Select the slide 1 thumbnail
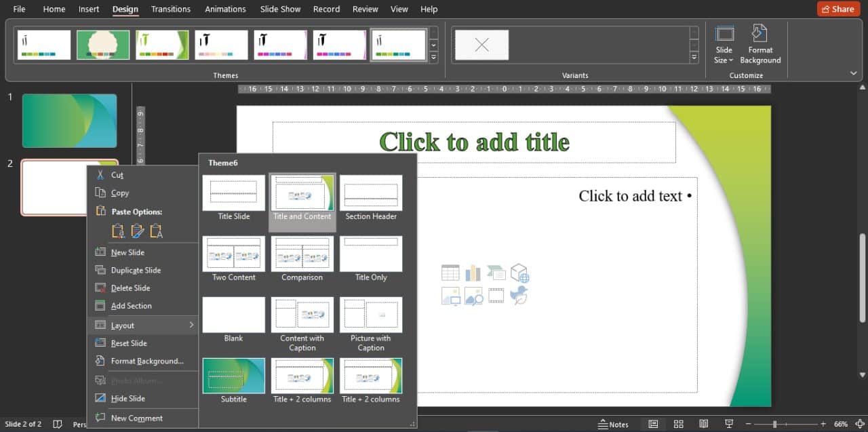Viewport: 868px width, 432px height. click(69, 121)
